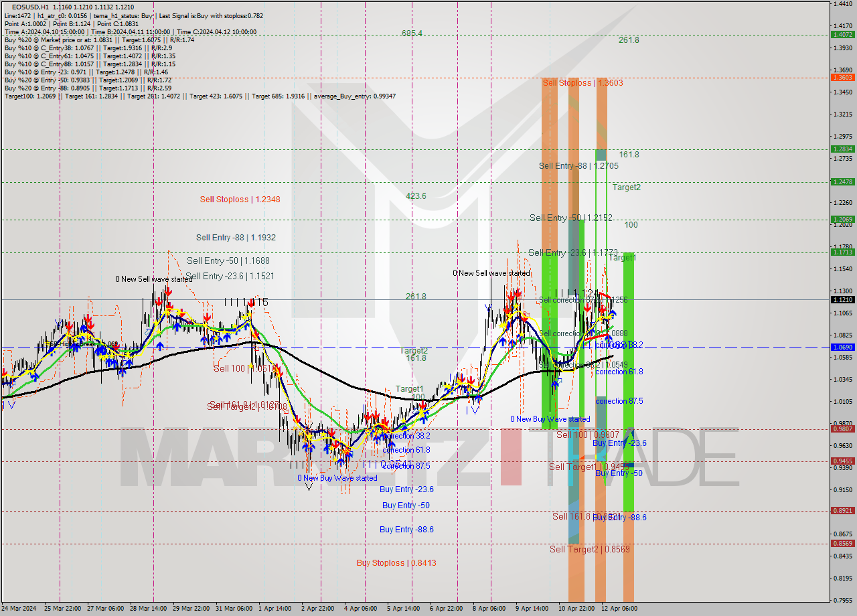
Task: Click the '8 Apr 06:00' time axis label
Action: click(489, 609)
